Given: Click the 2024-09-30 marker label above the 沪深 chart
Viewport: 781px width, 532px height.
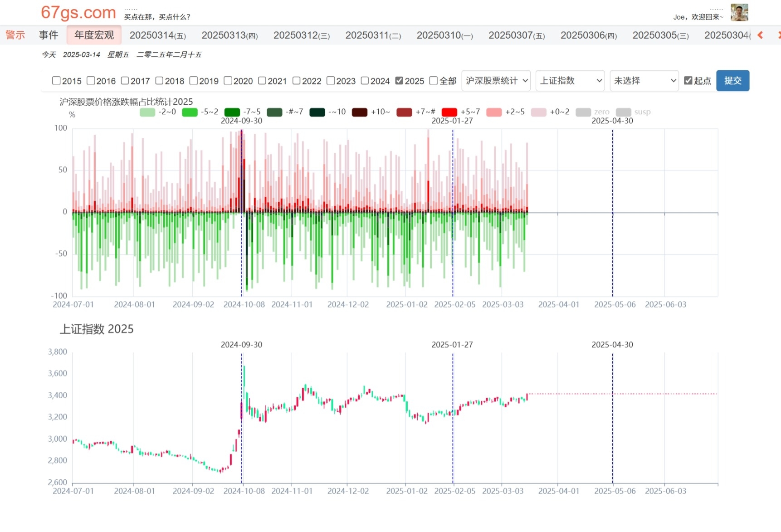Looking at the screenshot, I should (x=242, y=121).
